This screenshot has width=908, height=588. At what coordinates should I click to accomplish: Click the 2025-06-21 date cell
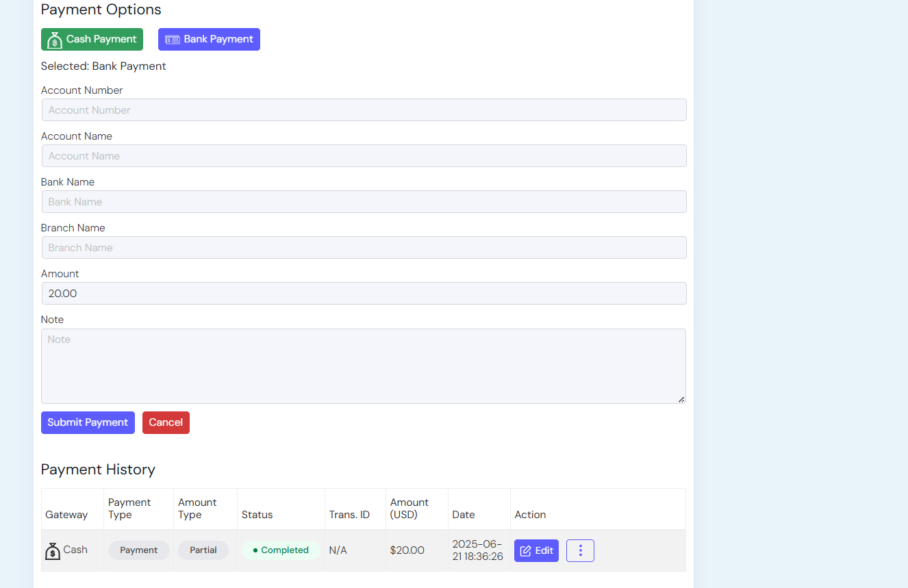478,550
